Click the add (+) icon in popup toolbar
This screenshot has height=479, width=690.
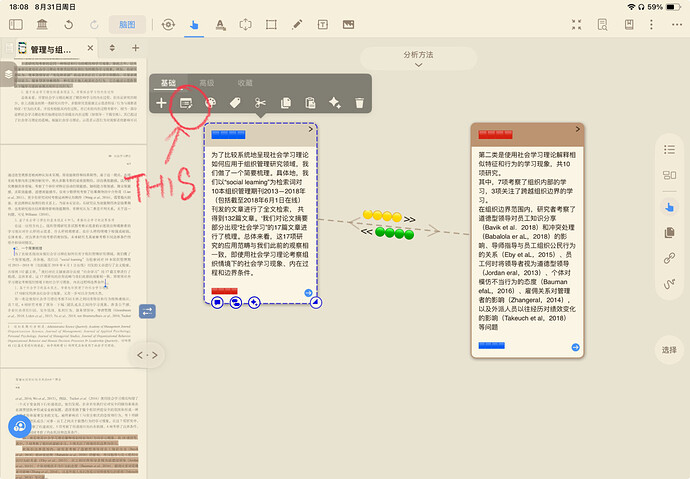coord(161,103)
